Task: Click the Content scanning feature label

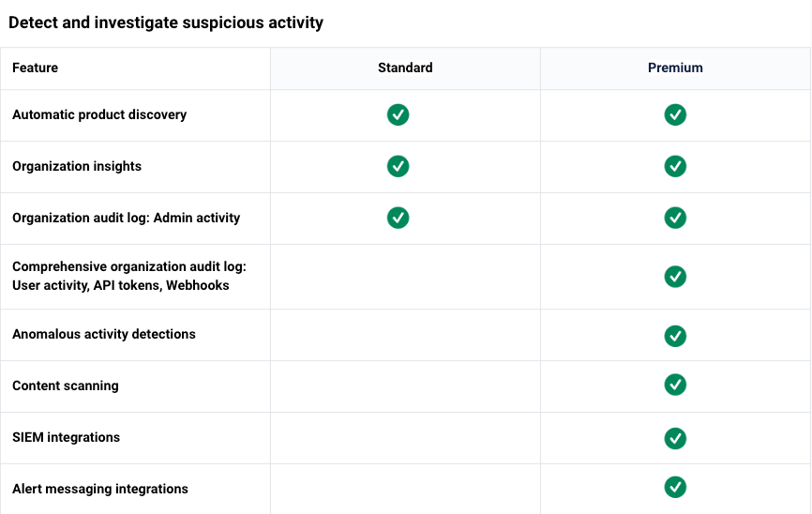Action: coord(66,386)
